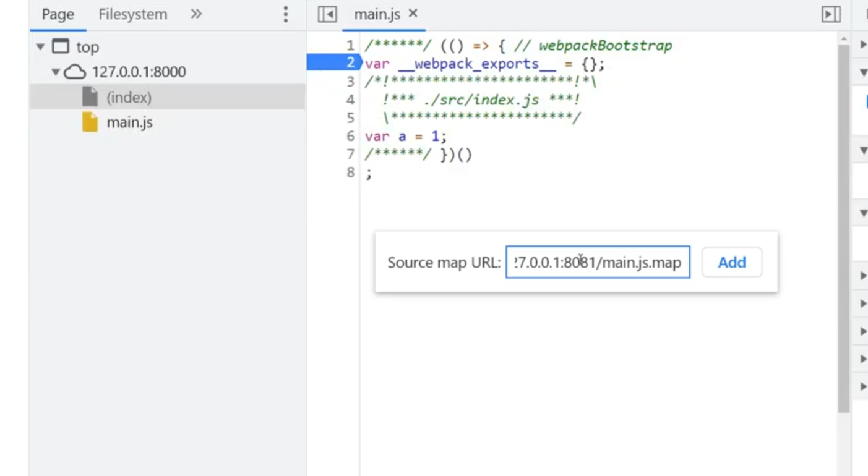Toggle a breakpoint on line 6
This screenshot has width=868, height=476.
click(350, 136)
